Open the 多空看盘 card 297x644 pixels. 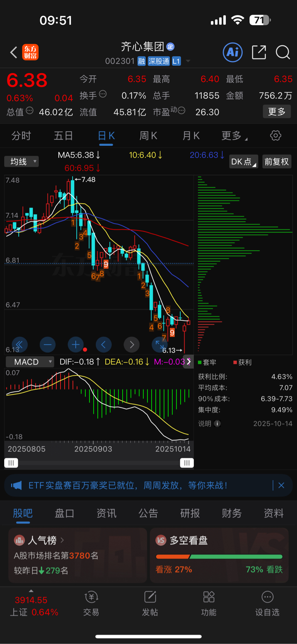tap(219, 555)
